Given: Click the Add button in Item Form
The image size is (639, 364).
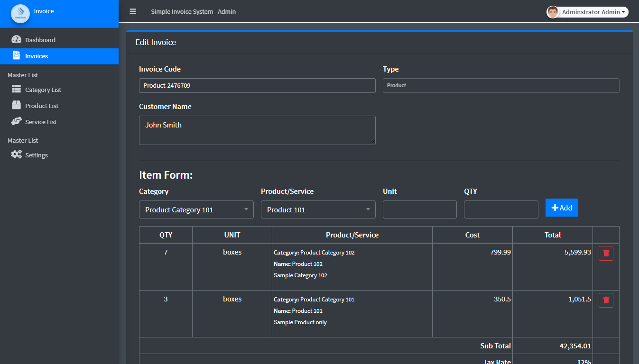Looking at the screenshot, I should pos(562,208).
